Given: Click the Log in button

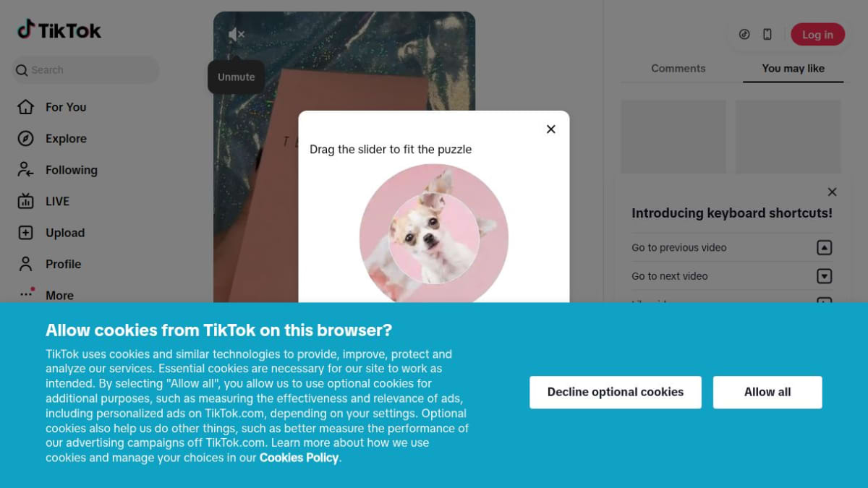Looking at the screenshot, I should tap(817, 35).
